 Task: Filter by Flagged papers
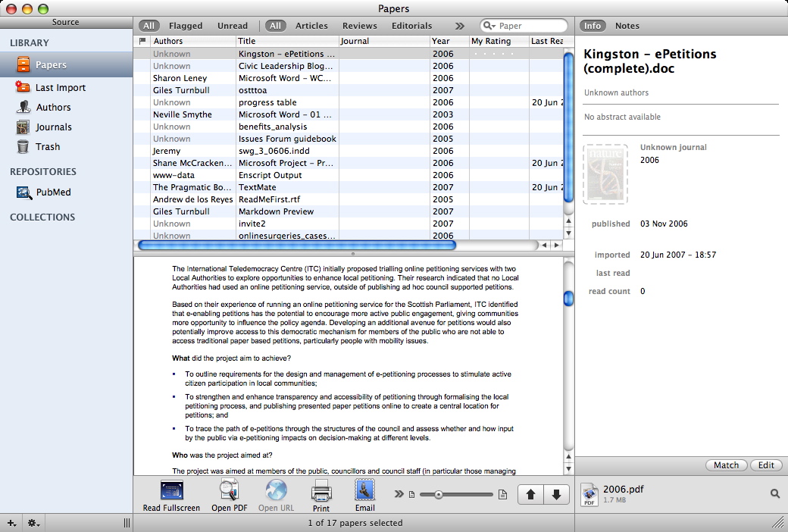(x=186, y=26)
